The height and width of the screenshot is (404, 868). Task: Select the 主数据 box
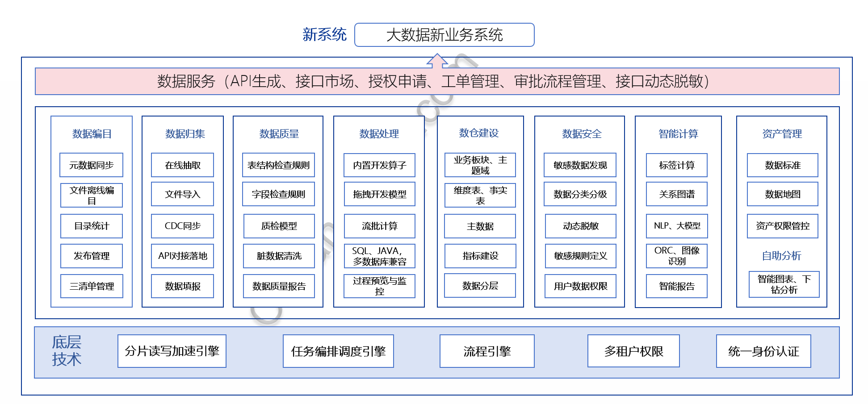click(480, 226)
